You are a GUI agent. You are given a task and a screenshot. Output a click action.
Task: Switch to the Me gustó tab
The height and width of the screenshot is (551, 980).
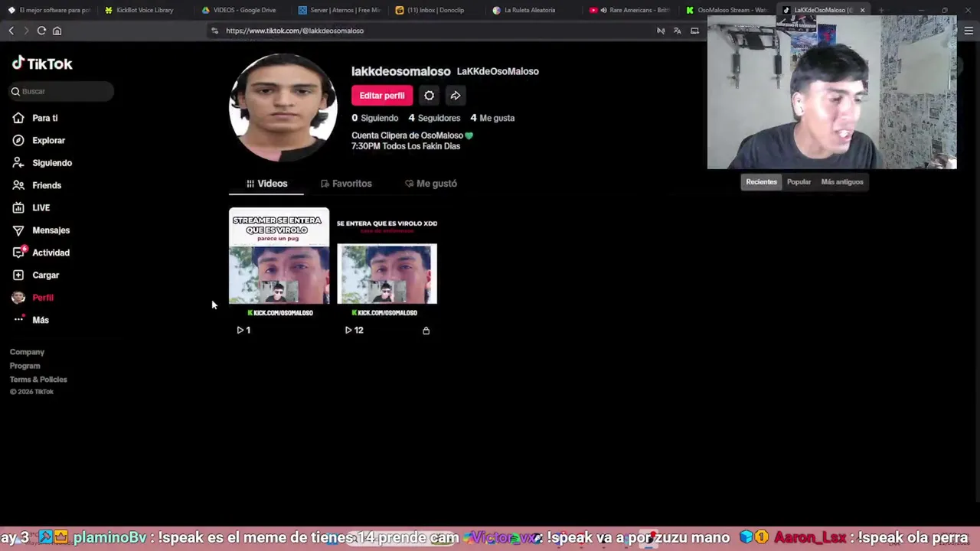tap(430, 184)
